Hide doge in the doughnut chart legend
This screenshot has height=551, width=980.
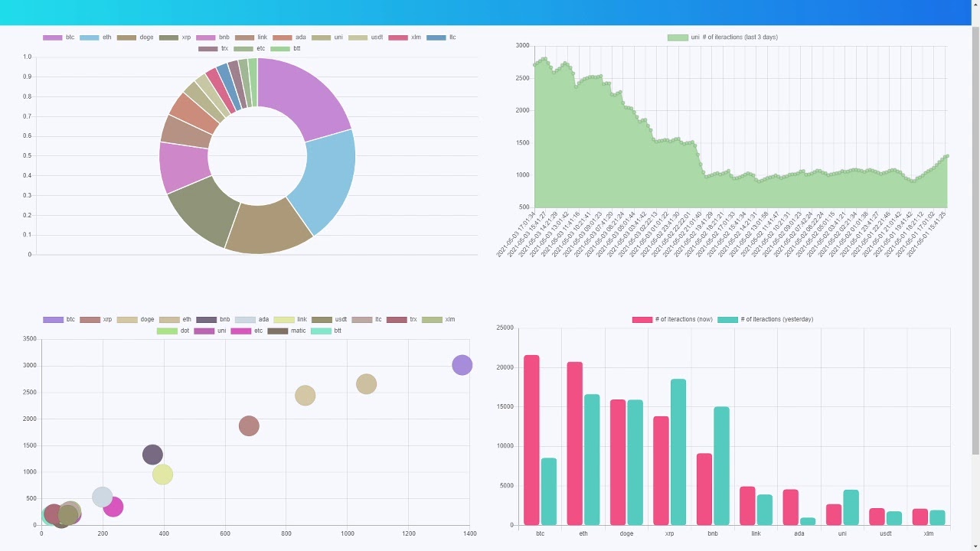coord(135,37)
